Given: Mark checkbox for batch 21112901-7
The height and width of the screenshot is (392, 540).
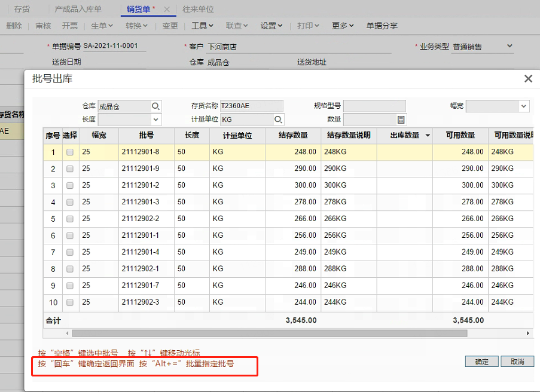Looking at the screenshot, I should 70,286.
